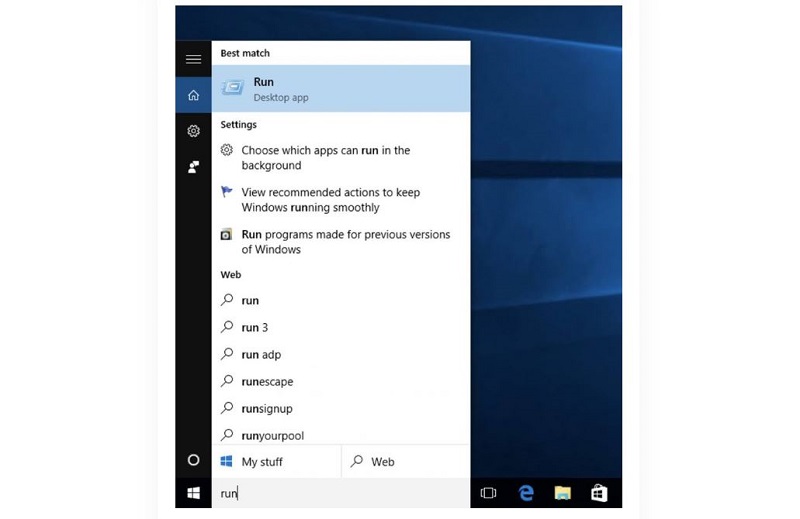800x519 pixels.
Task: Select the 'run' web suggestion
Action: point(341,300)
